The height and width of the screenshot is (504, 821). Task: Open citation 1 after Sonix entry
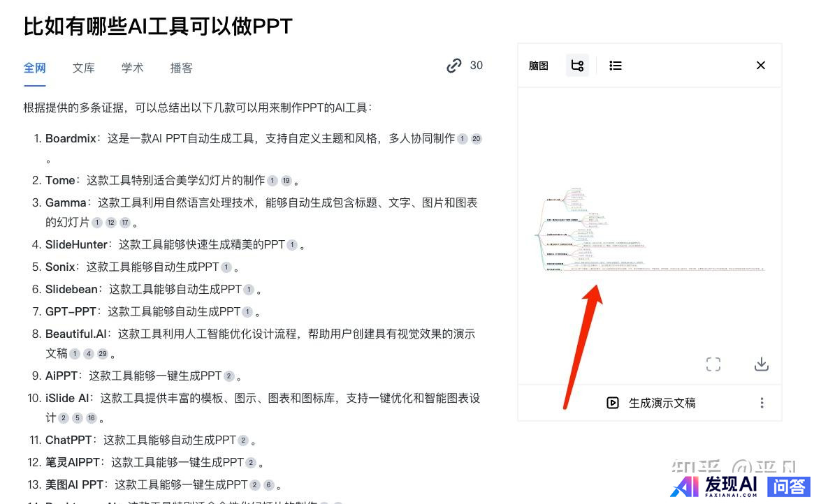click(226, 267)
